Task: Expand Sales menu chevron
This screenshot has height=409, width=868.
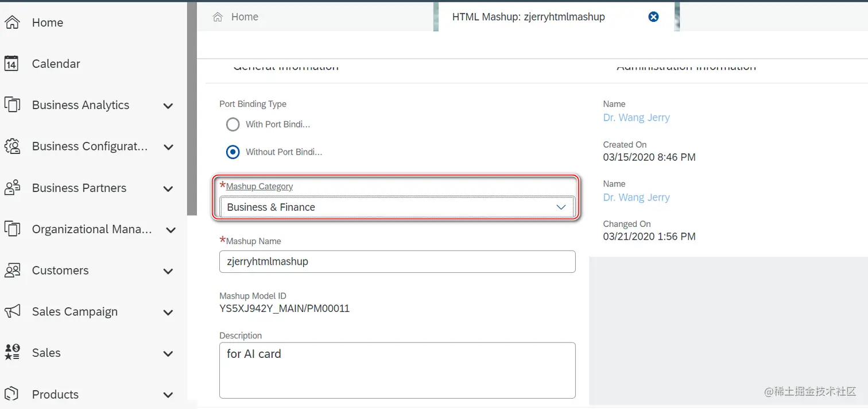Action: [168, 354]
